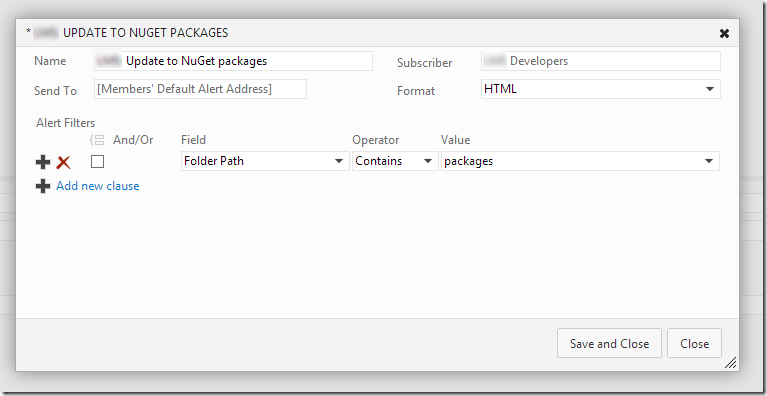Viewport: 767px width, 396px height.
Task: Remove the Folder Path clause with the red X
Action: pos(64,162)
